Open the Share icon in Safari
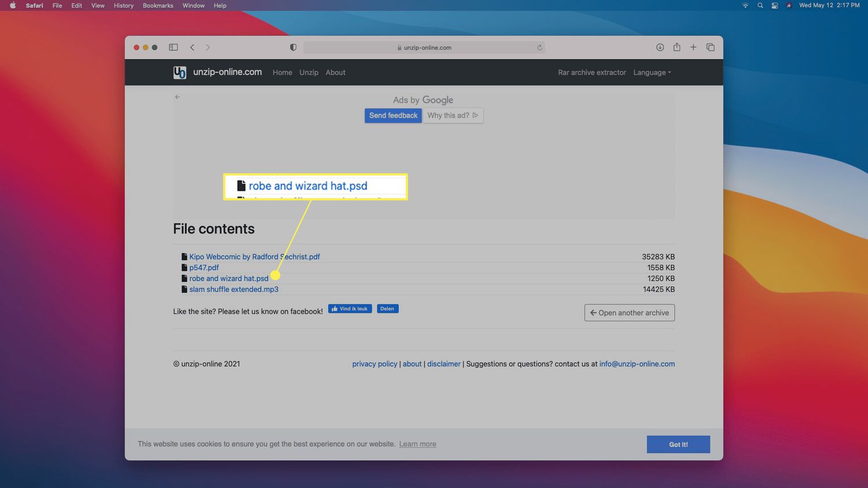Screen dimensions: 868x488 [x=676, y=47]
